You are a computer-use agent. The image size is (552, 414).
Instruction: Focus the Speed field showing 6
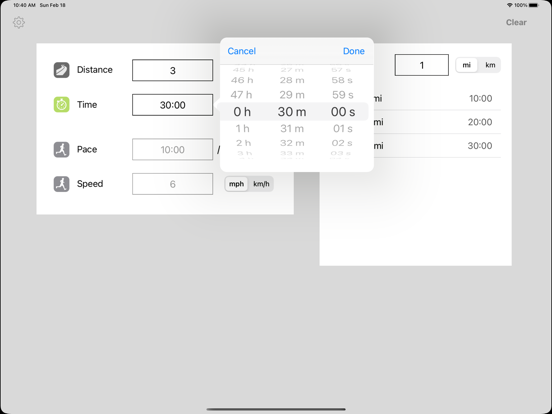pyautogui.click(x=172, y=184)
